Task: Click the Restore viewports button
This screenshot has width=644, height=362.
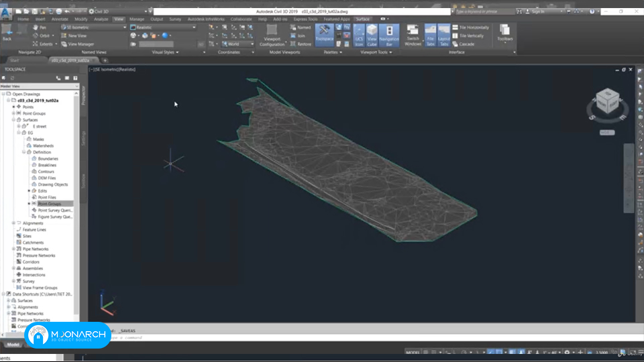Action: coord(301,44)
